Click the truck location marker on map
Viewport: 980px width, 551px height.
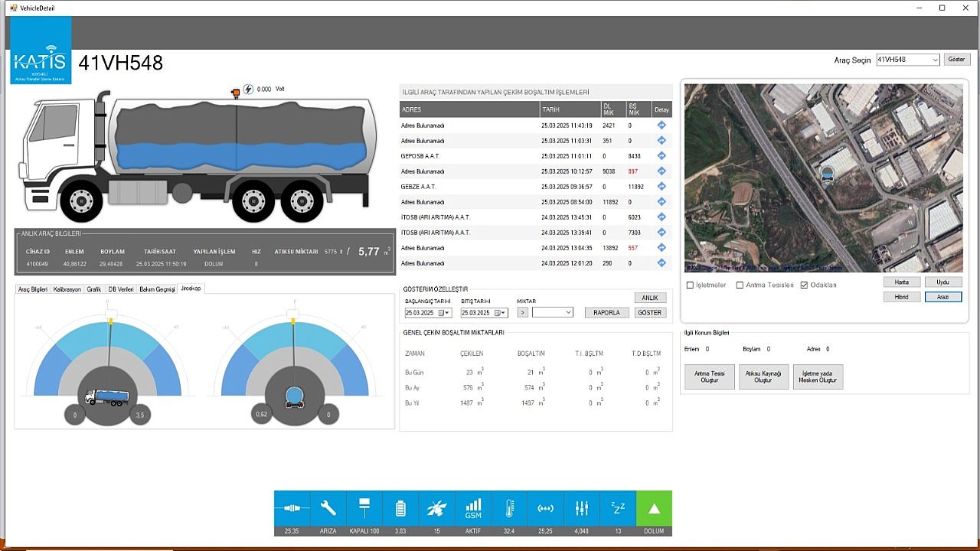(828, 175)
